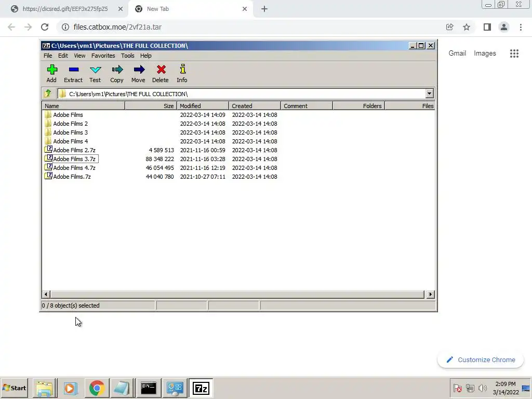This screenshot has height=399, width=532.
Task: Open the media player taskbar icon
Action: pos(71,388)
